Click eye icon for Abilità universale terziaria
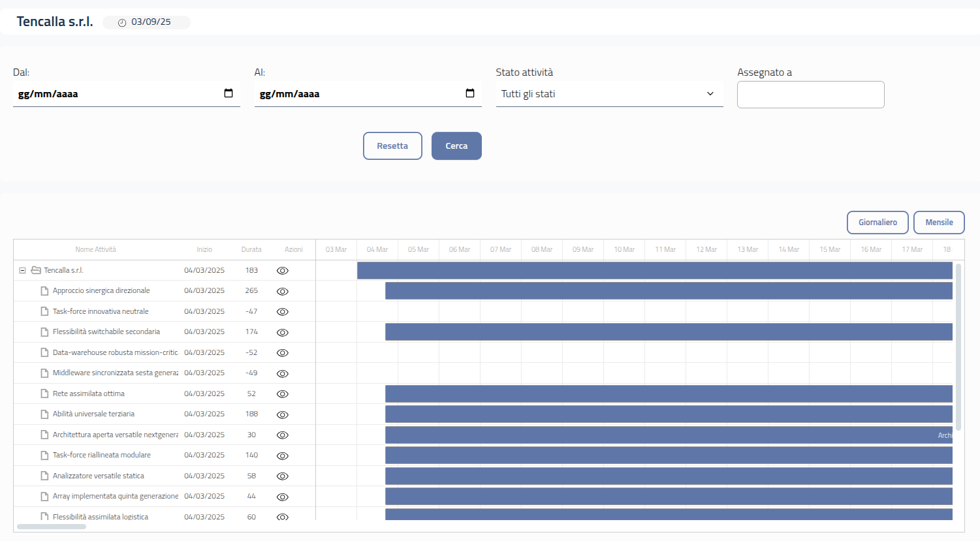Image resolution: width=980 pixels, height=541 pixels. pyautogui.click(x=283, y=414)
